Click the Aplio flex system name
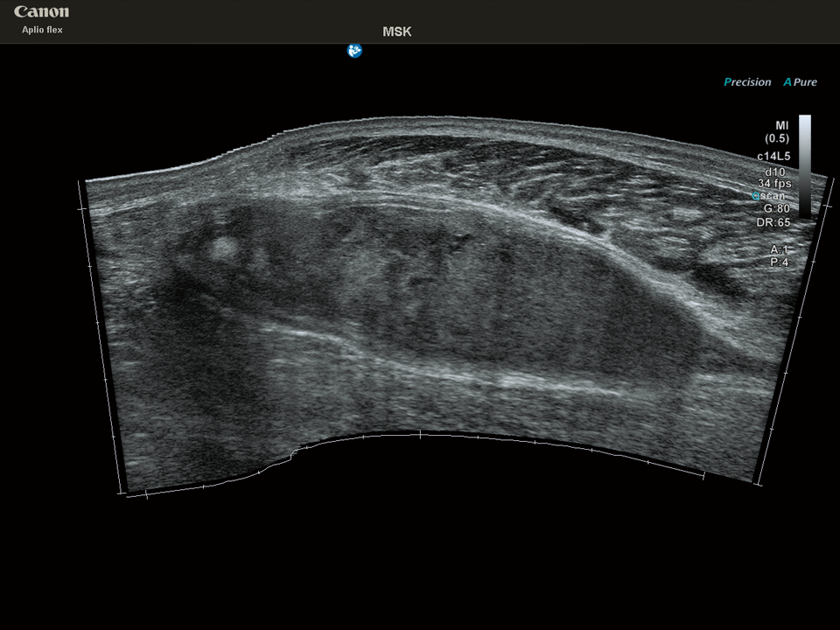Screen dimensions: 840x630 click(42, 30)
